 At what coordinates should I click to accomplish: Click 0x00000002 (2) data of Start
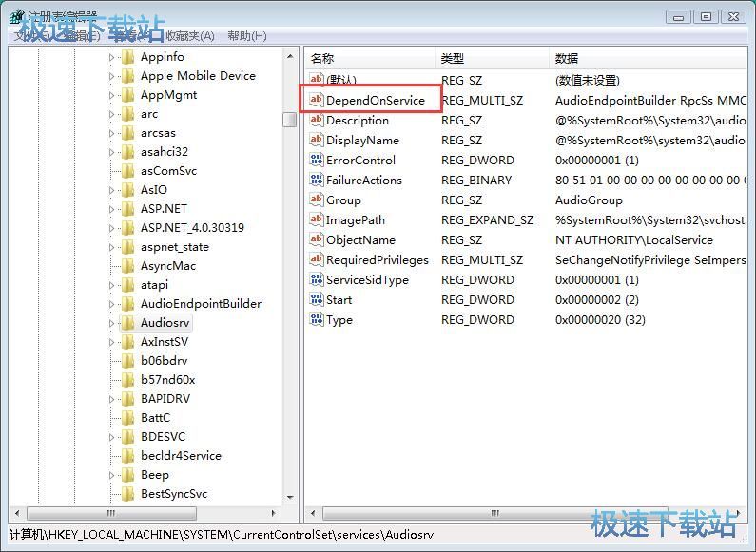[597, 299]
